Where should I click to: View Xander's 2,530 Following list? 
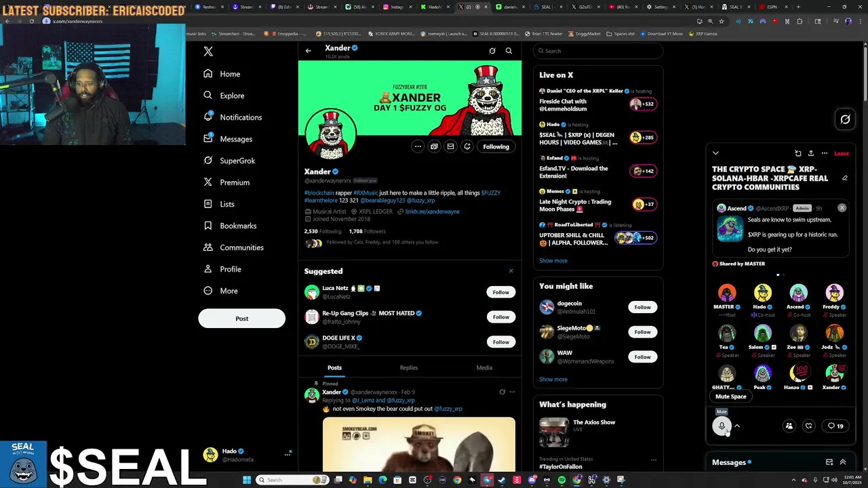(322, 231)
